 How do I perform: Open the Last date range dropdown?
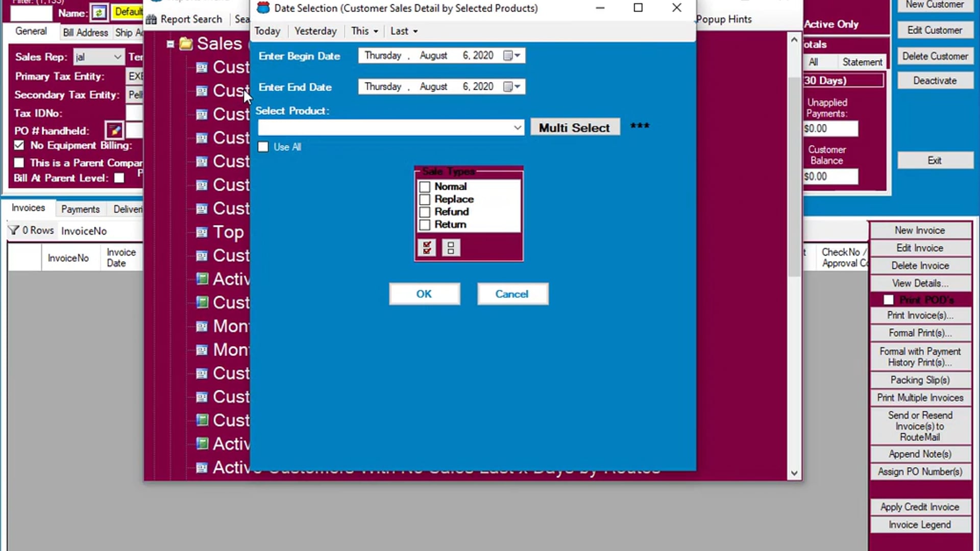coord(404,31)
